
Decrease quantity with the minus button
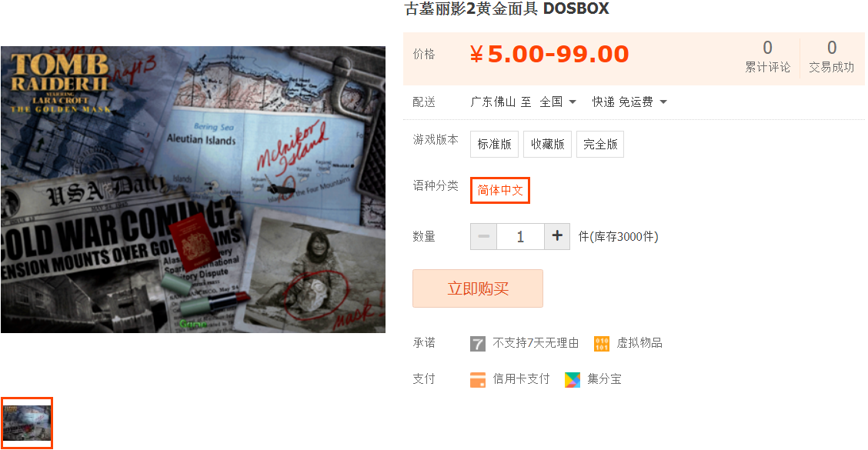(x=484, y=236)
